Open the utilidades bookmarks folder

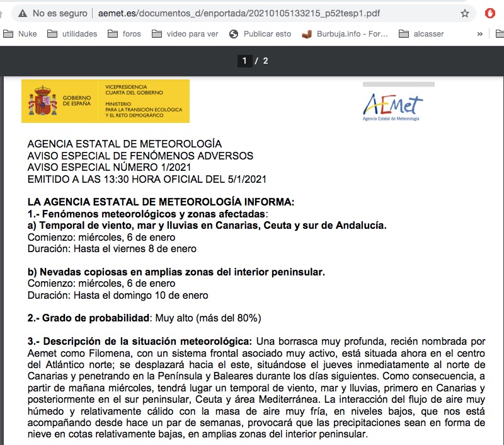click(x=72, y=34)
